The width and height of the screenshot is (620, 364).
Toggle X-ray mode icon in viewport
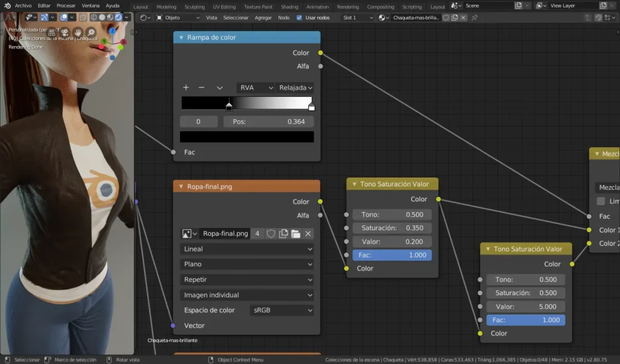(x=82, y=18)
